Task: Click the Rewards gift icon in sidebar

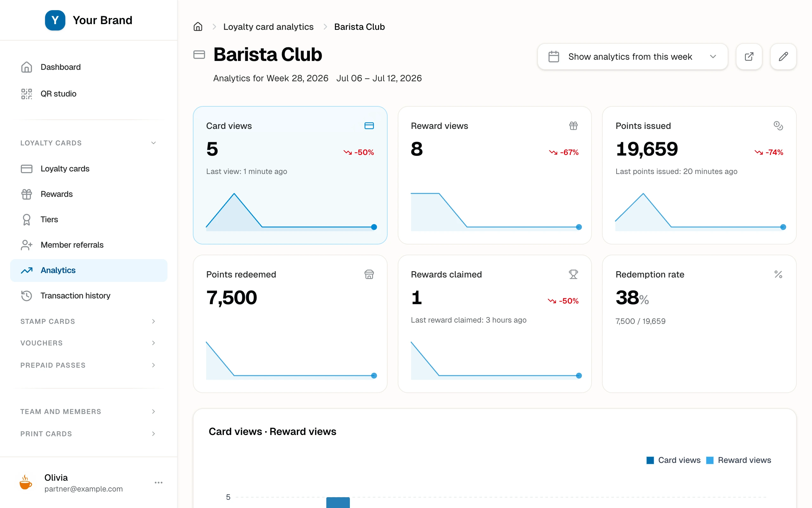Action: click(x=27, y=194)
